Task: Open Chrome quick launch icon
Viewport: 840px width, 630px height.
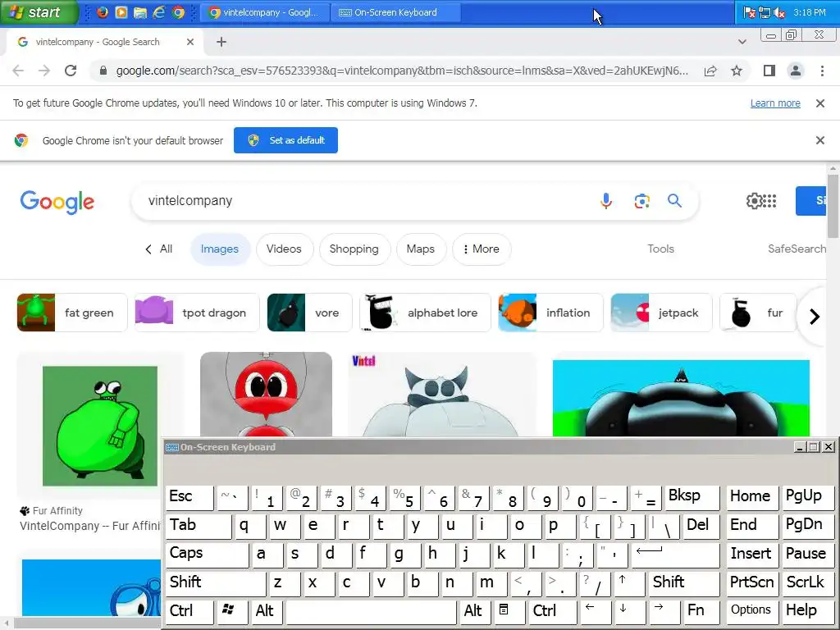Action: [x=178, y=12]
